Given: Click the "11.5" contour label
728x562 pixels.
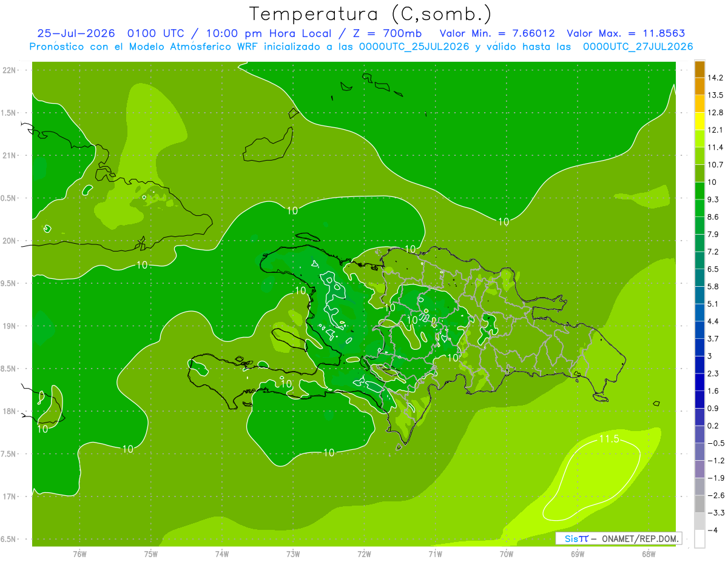Looking at the screenshot, I should [608, 438].
